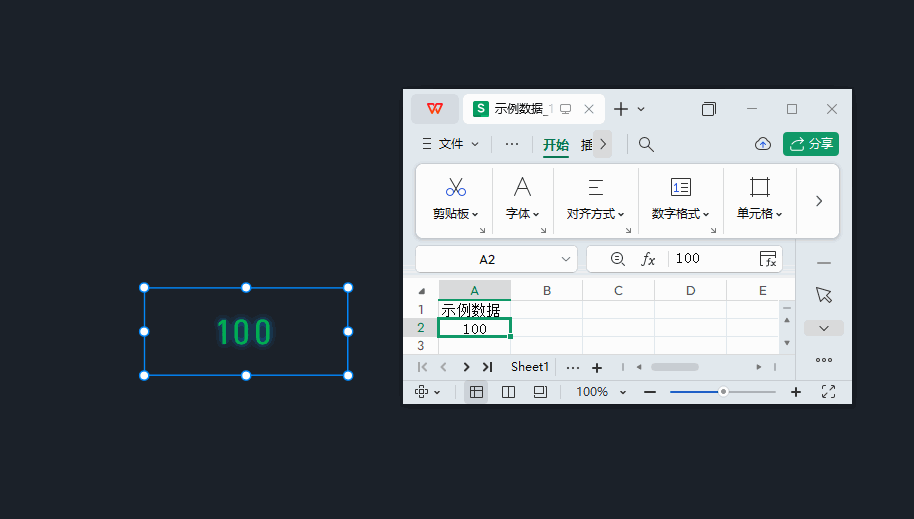Go to previous sheet arrow

[444, 367]
